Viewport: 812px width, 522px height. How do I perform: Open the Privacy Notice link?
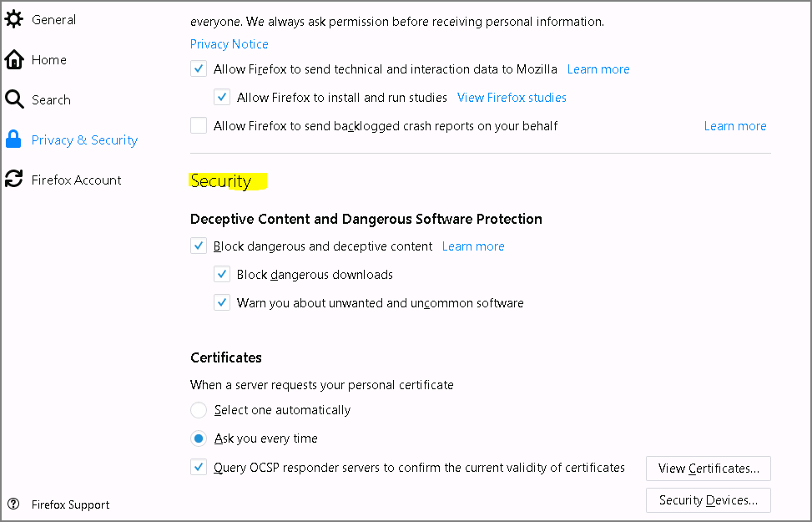pos(229,44)
